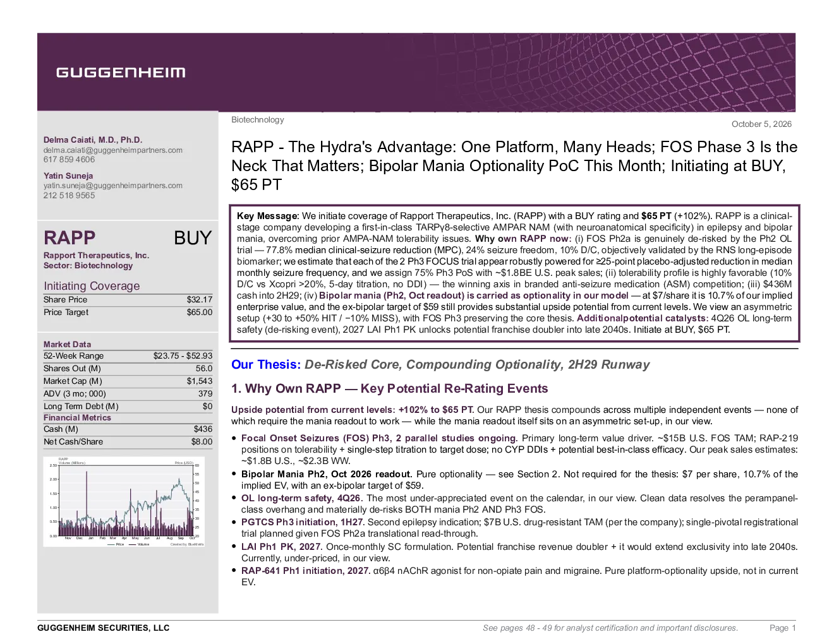The image size is (834, 644).
Task: Click the date October 5, 2026
Action: (761, 124)
